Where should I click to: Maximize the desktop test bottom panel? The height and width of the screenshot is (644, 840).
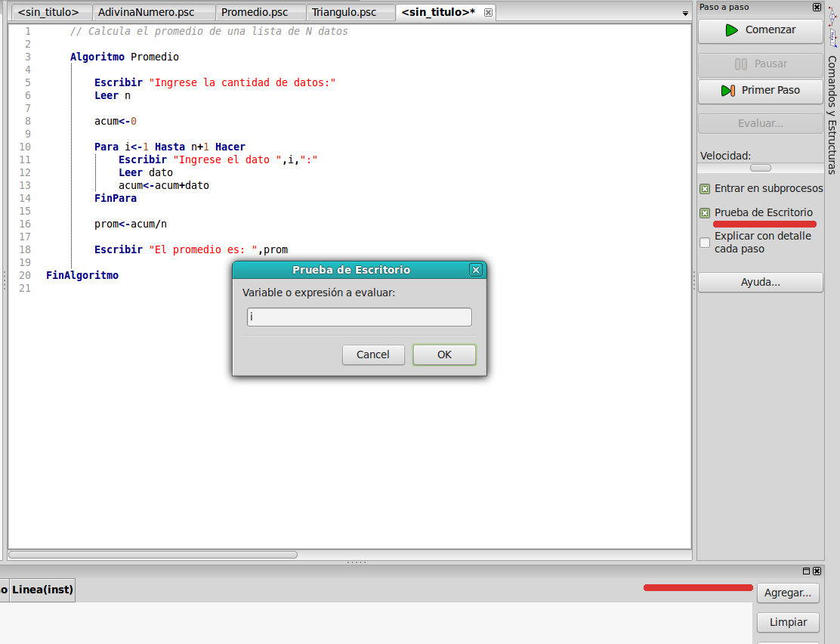806,571
